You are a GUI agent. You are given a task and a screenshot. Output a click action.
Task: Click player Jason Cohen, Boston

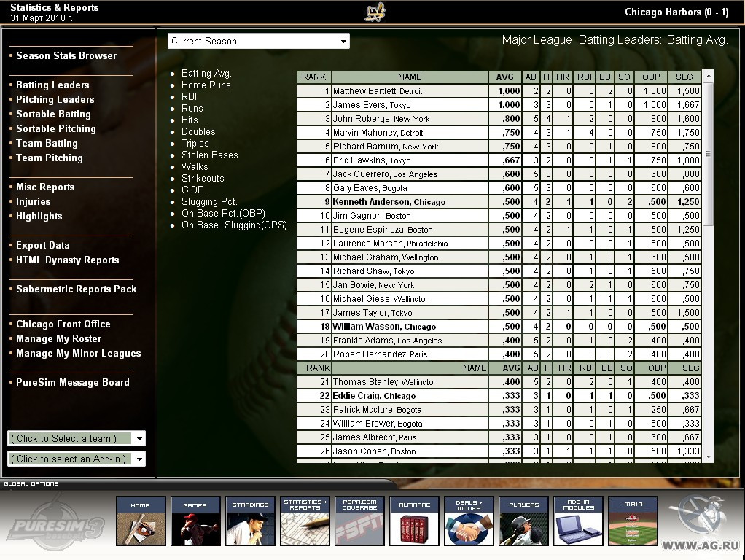coord(374,451)
